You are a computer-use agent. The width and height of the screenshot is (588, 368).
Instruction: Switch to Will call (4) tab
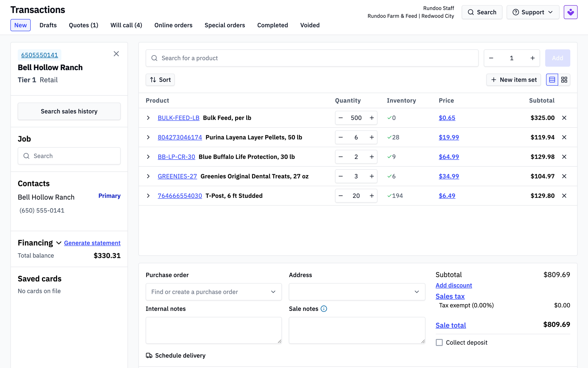tap(126, 25)
